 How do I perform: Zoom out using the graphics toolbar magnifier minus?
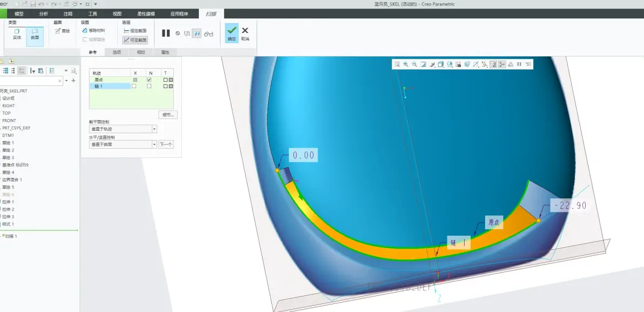click(414, 64)
